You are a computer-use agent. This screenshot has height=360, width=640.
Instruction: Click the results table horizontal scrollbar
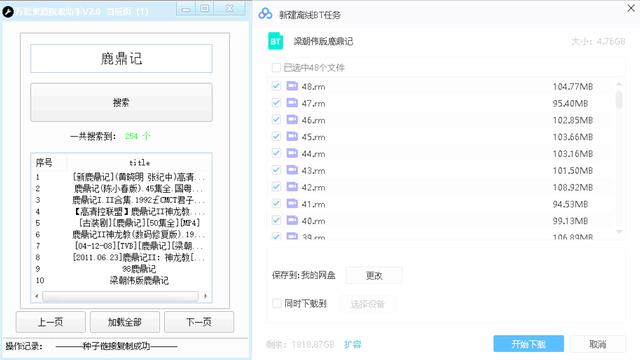tap(120, 296)
